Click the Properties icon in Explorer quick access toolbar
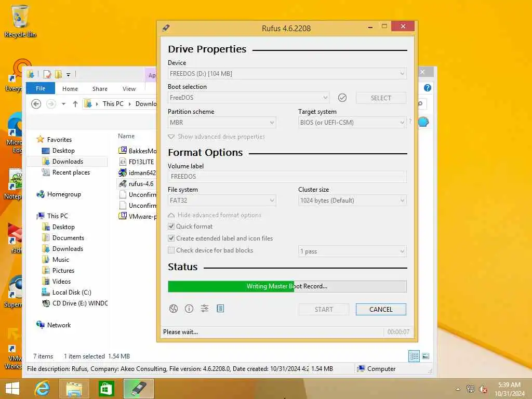The height and width of the screenshot is (399, 532). (x=47, y=74)
